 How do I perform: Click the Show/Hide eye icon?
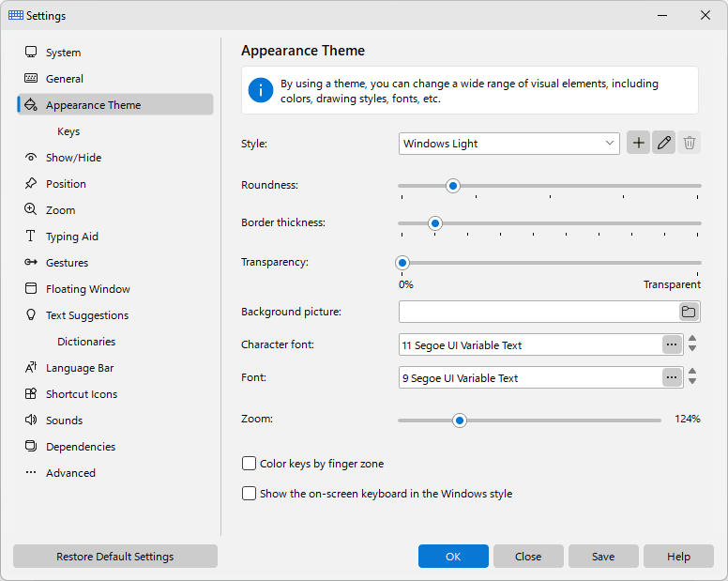coord(31,157)
